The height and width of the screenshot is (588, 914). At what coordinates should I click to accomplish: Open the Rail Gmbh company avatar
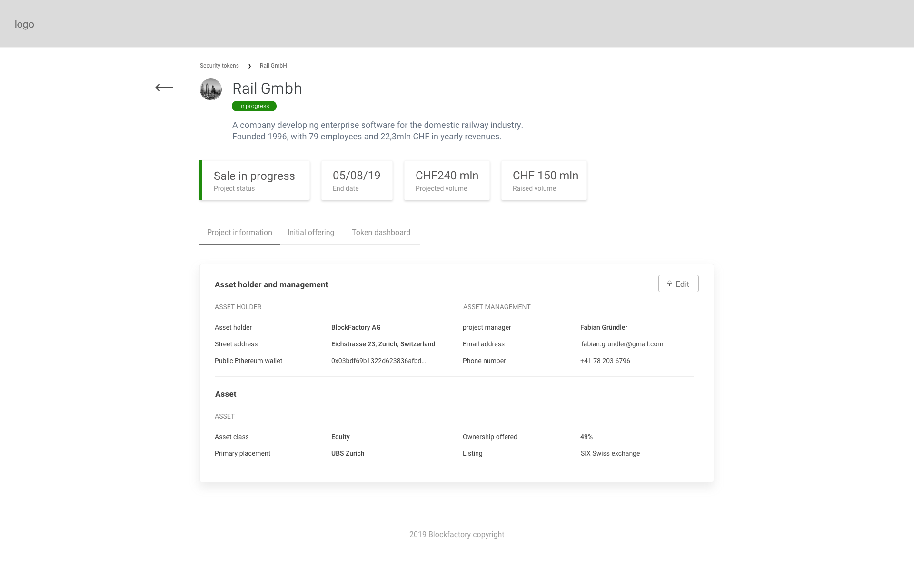click(211, 89)
